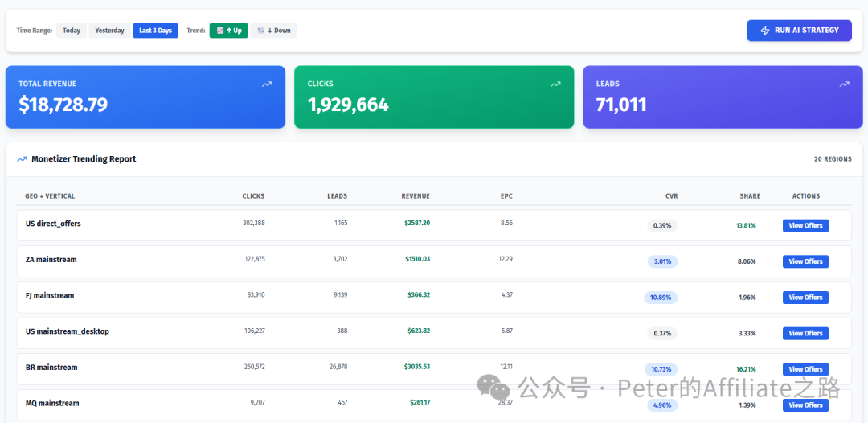Click the Monetizer Trending Report title
Screen dimensions: 868x423
(84, 159)
